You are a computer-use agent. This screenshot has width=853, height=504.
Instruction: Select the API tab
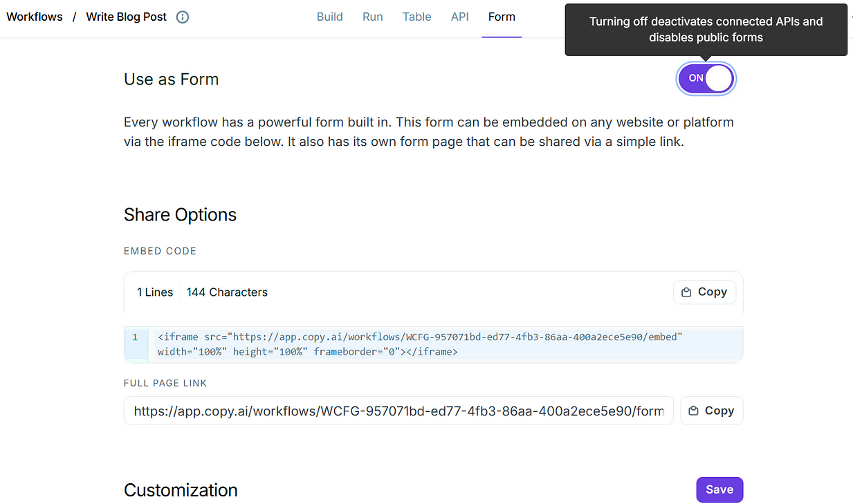(x=459, y=17)
